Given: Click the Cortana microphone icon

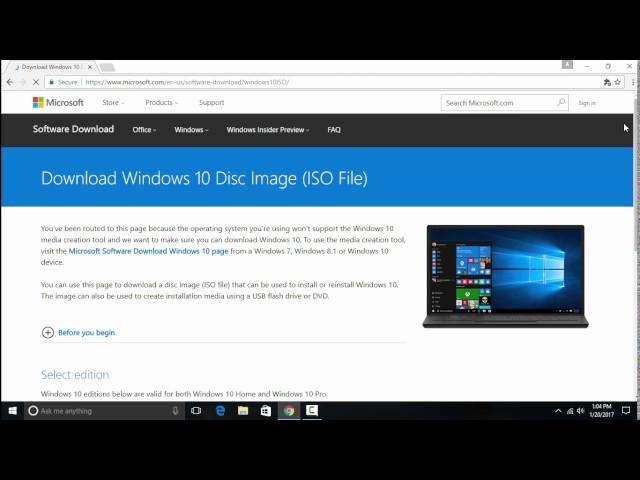Looking at the screenshot, I should tap(175, 411).
